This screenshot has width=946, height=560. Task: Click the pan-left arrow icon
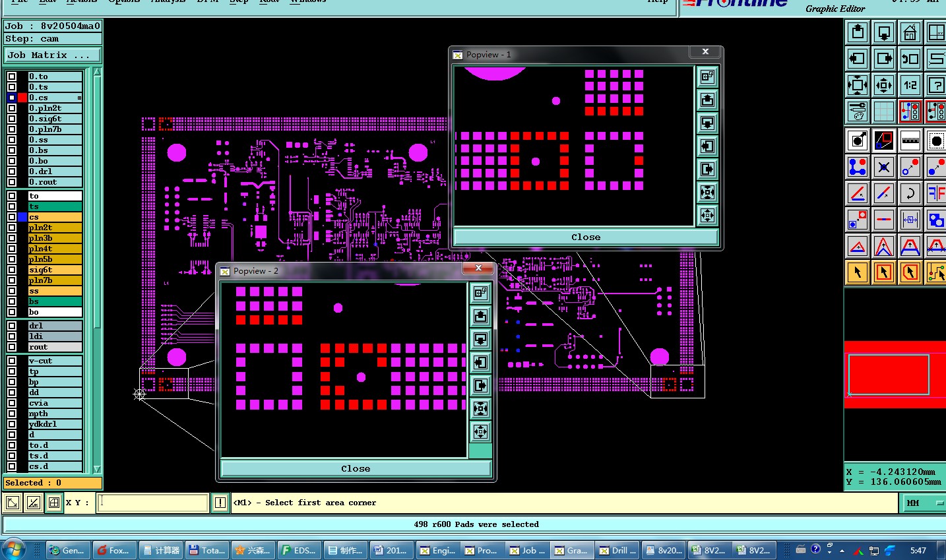tap(857, 58)
